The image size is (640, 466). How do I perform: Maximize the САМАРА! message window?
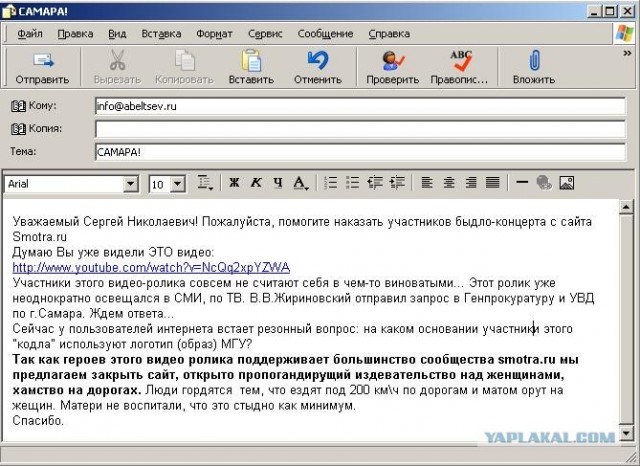click(610, 11)
